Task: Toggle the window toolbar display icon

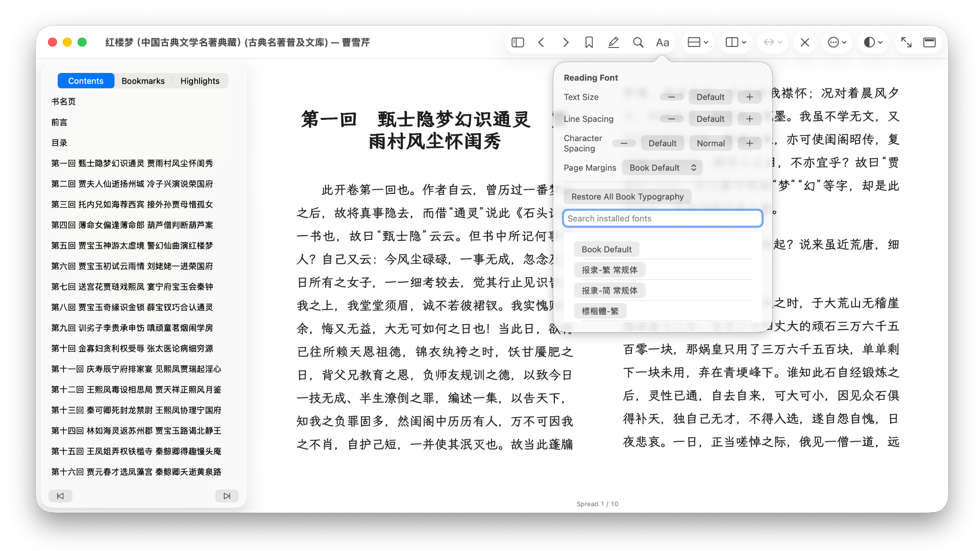Action: (929, 42)
